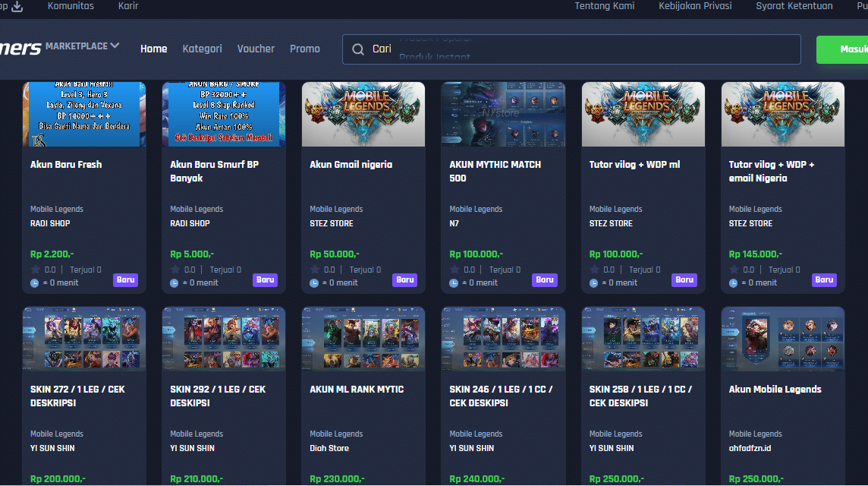868x486 pixels.
Task: Click the clock icon on Akun Baru Smurf card
Action: [x=175, y=283]
